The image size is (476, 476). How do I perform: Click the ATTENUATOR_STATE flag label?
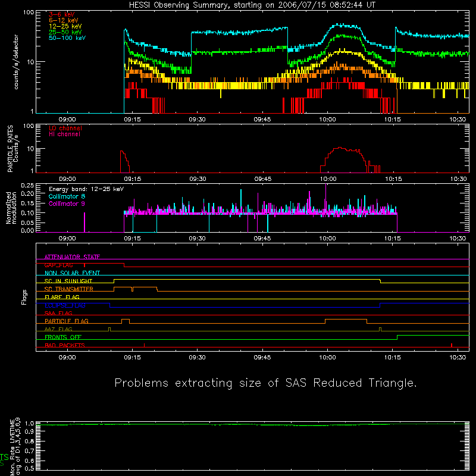pyautogui.click(x=72, y=257)
